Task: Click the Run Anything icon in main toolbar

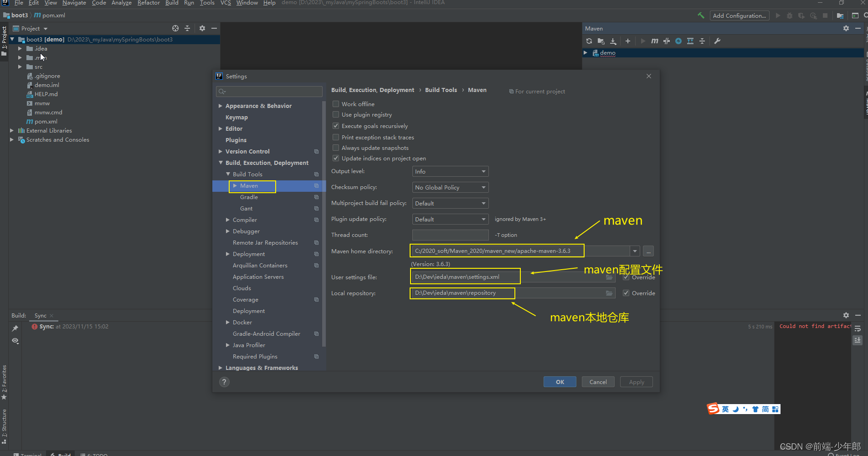Action: click(x=855, y=15)
